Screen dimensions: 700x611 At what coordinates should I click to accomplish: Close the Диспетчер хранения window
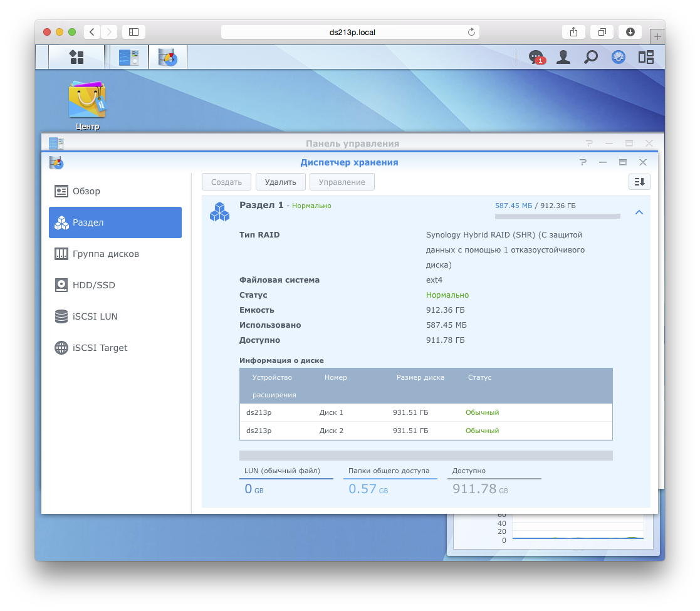tap(643, 162)
